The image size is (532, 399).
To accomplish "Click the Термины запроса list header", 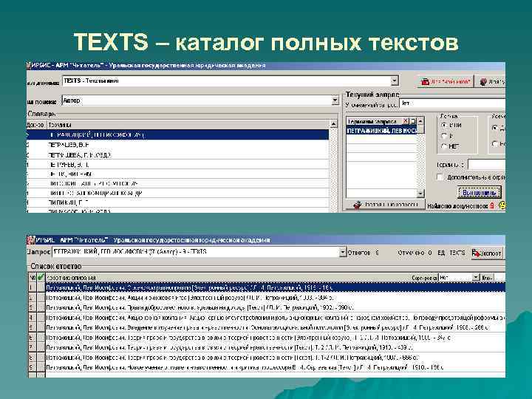I will tap(374, 121).
